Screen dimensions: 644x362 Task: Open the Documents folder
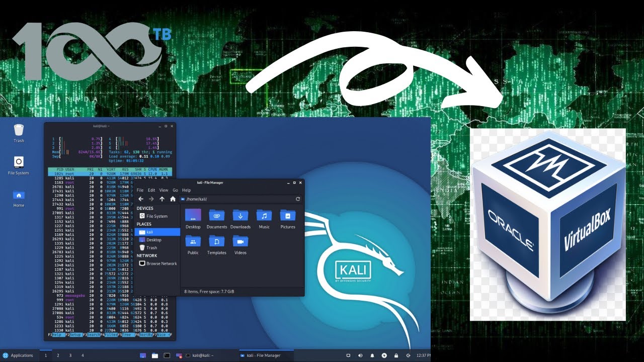click(217, 219)
